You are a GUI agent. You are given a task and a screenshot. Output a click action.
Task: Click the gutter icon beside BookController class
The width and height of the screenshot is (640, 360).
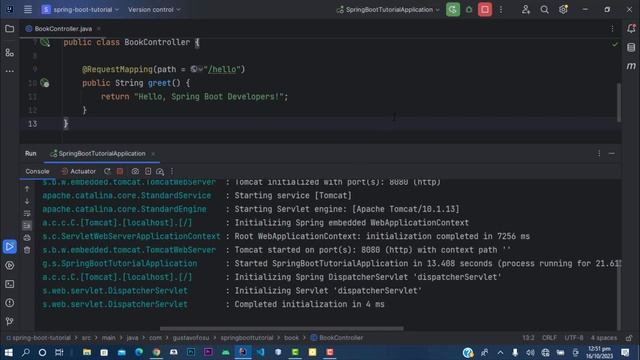[45, 42]
